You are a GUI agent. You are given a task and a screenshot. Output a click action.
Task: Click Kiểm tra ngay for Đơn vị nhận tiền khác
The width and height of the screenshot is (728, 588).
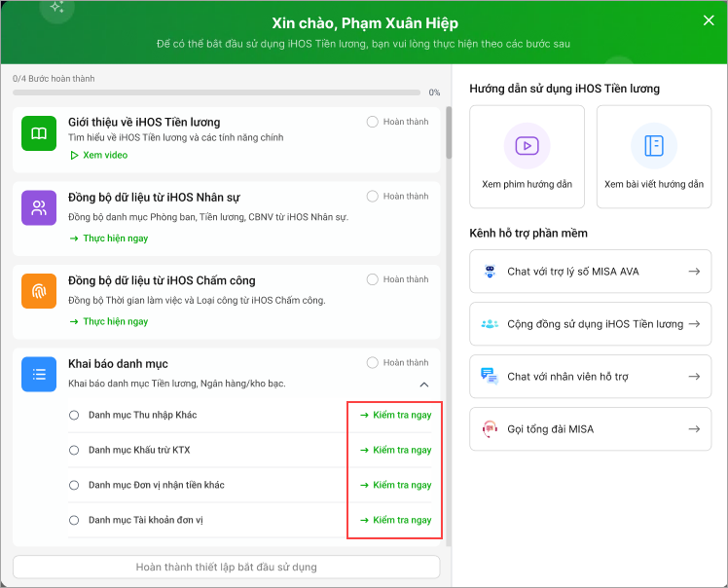point(396,485)
